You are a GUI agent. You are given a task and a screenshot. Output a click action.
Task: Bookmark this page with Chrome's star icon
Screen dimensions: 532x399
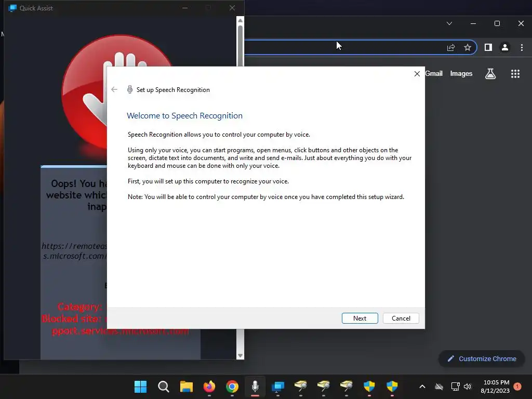click(467, 47)
